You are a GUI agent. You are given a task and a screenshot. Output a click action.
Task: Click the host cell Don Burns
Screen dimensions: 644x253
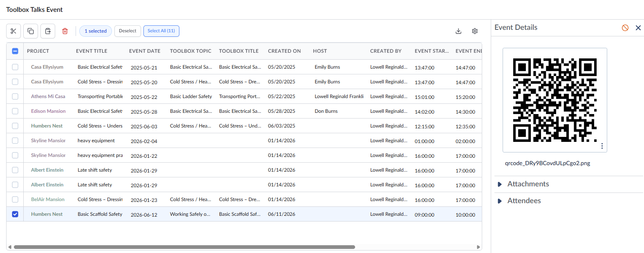(326, 111)
